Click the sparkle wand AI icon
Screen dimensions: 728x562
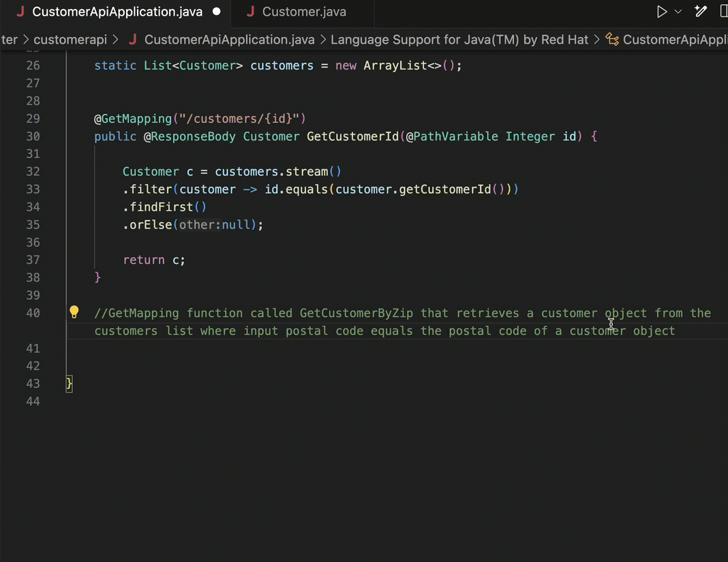(701, 12)
